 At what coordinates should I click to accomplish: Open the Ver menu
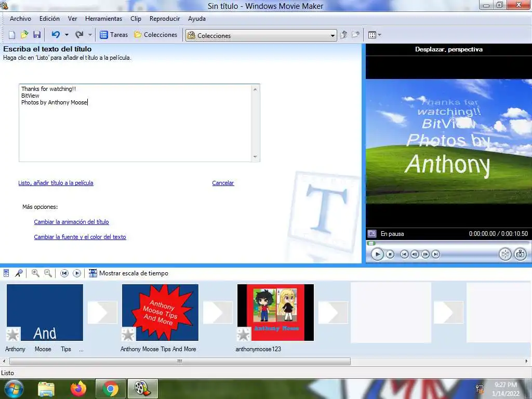coord(73,19)
